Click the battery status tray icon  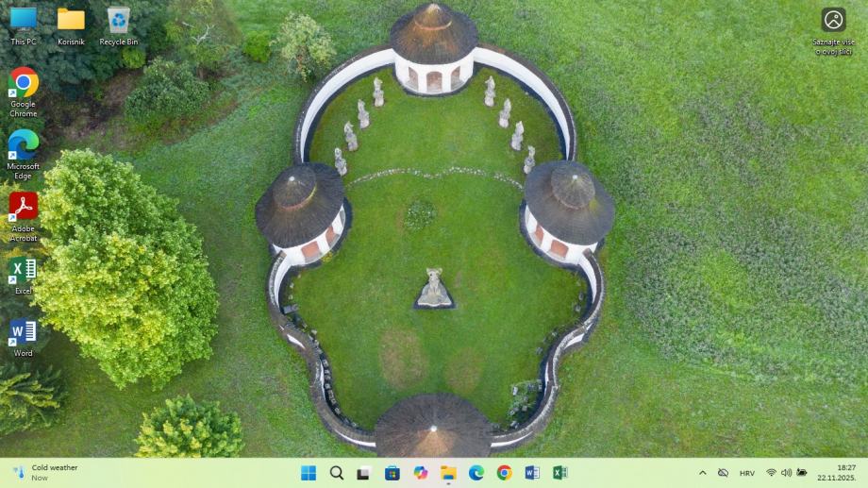[x=802, y=473]
